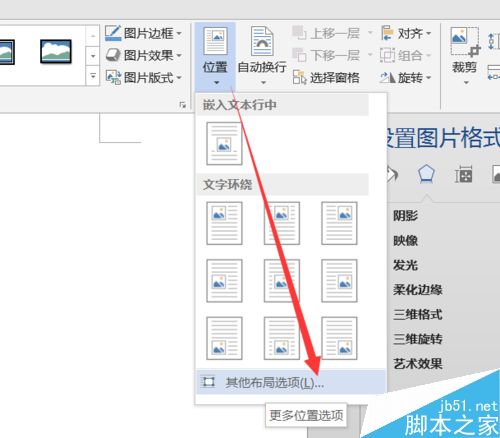Select the black-framed picture style thumbnail
500x438 pixels.
[56, 51]
